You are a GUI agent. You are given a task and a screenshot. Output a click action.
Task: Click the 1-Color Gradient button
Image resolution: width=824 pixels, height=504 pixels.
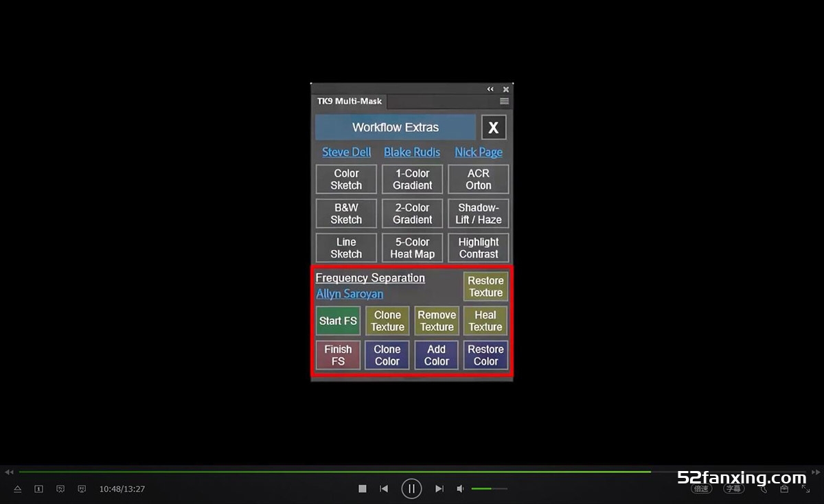(413, 179)
